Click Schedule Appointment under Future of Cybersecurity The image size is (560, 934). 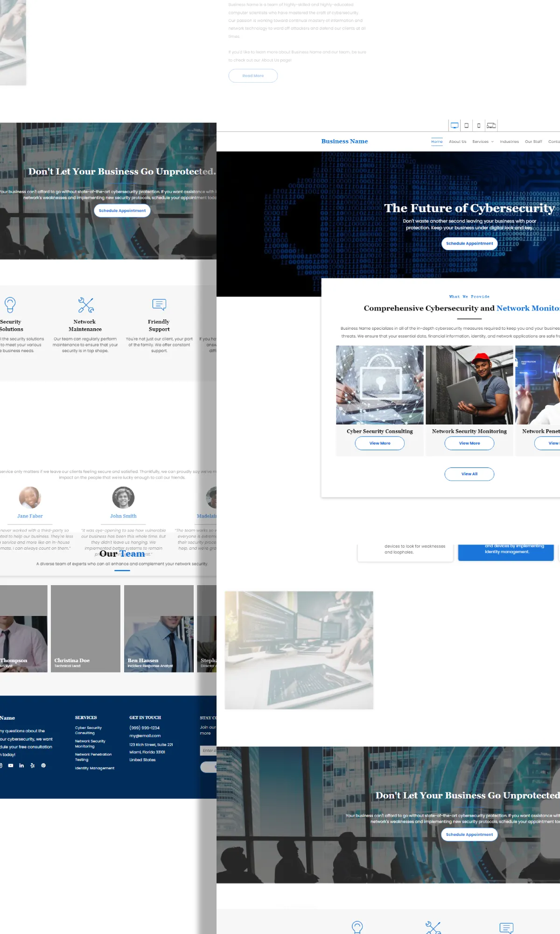point(469,243)
